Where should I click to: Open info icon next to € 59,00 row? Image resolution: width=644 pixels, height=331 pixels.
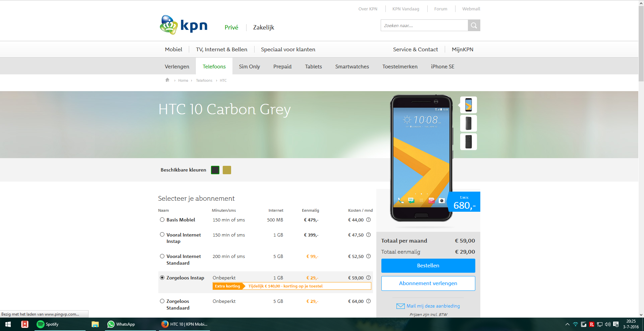click(368, 278)
